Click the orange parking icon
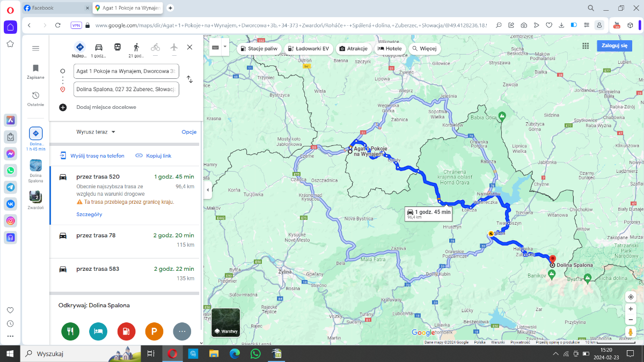644x362 pixels. pyautogui.click(x=154, y=331)
